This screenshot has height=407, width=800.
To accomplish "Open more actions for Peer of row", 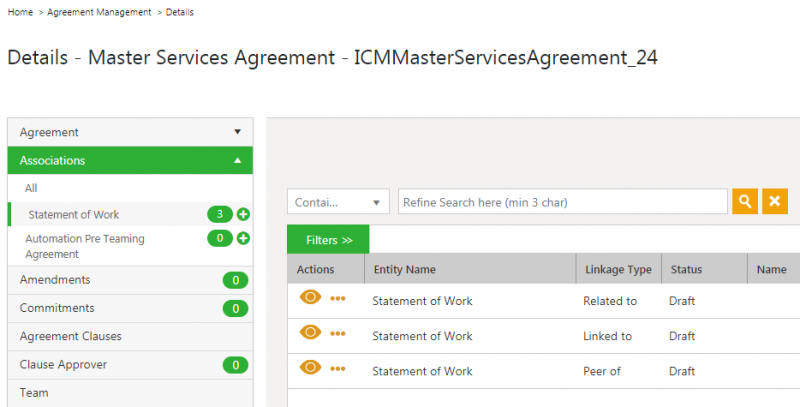I will pos(338,369).
